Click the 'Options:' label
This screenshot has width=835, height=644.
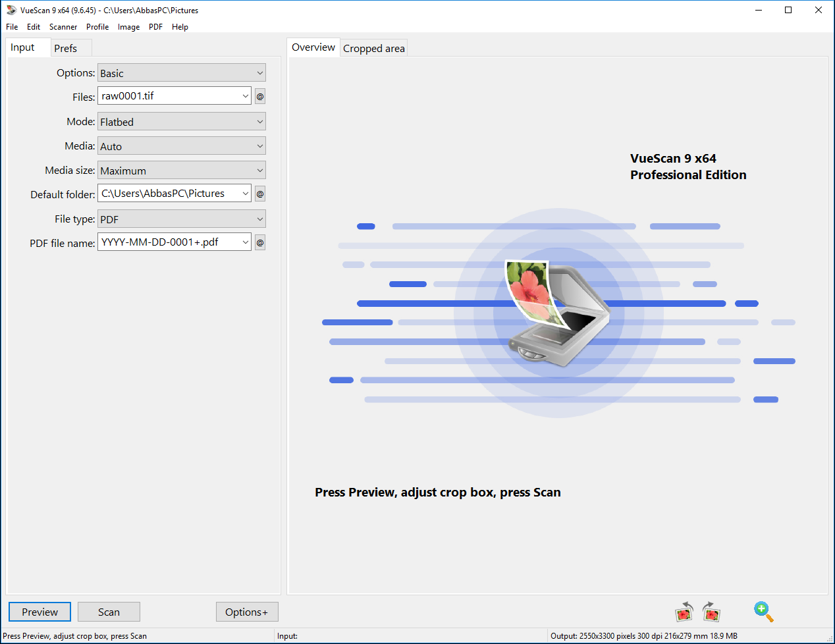(76, 72)
